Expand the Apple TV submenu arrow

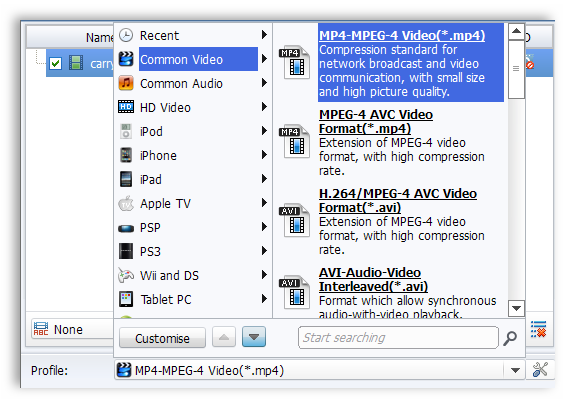click(x=264, y=203)
